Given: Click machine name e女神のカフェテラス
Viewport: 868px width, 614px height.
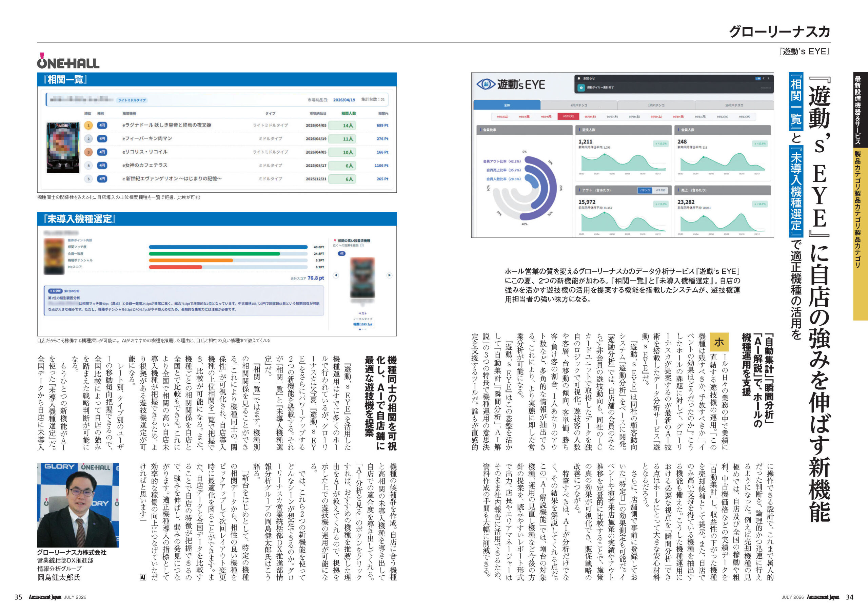Looking at the screenshot, I should pos(145,165).
